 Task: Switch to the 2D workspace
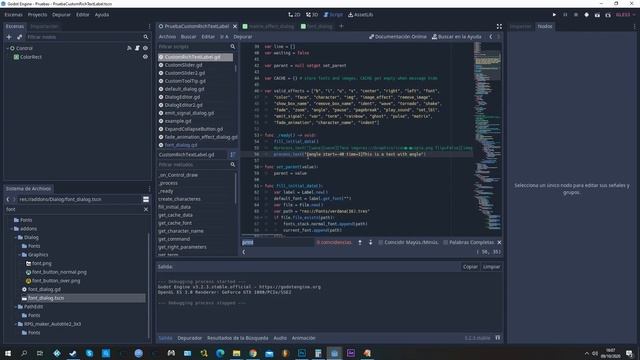294,15
